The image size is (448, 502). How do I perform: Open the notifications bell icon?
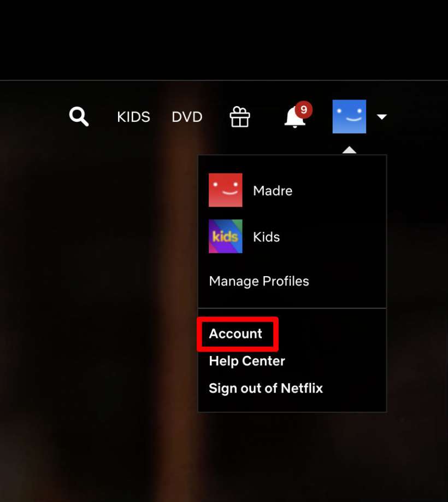pyautogui.click(x=295, y=117)
